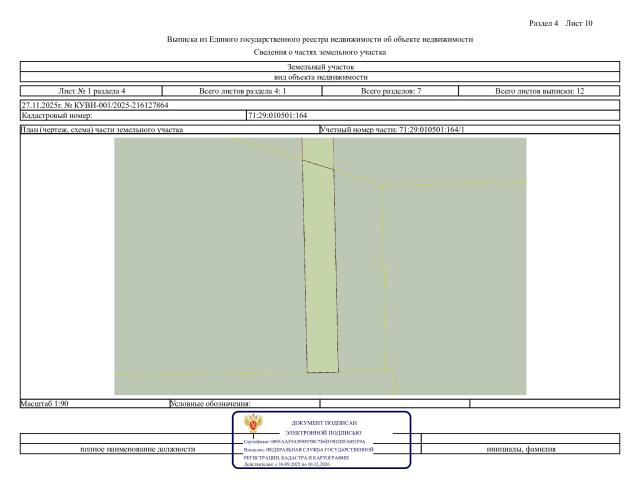
Task: Click the 'Сертификат:' line in the stamp
Action: [304, 442]
